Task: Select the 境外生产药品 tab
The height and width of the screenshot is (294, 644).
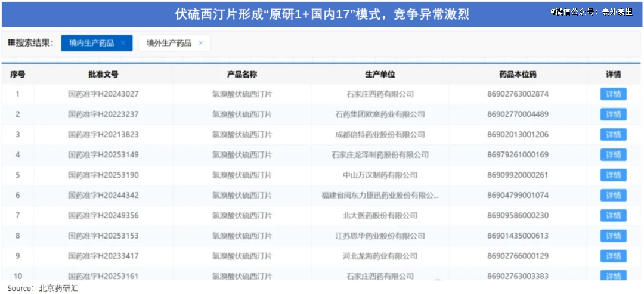Action: click(175, 43)
